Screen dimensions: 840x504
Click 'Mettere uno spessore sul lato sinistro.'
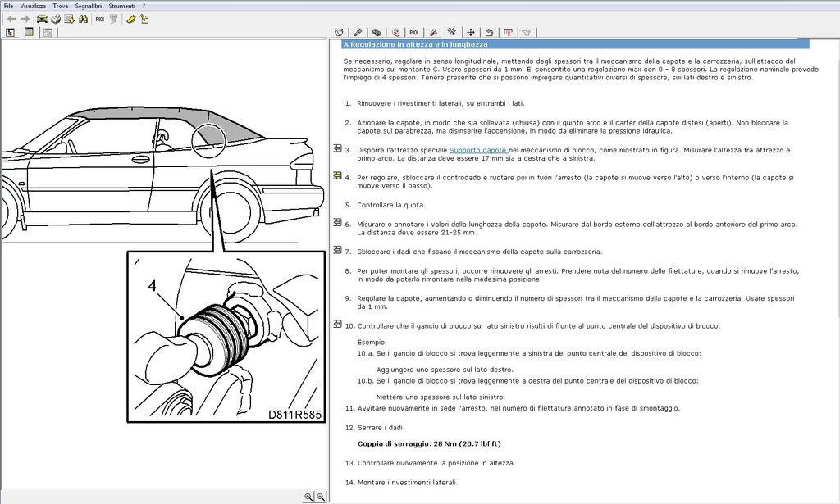pos(441,397)
